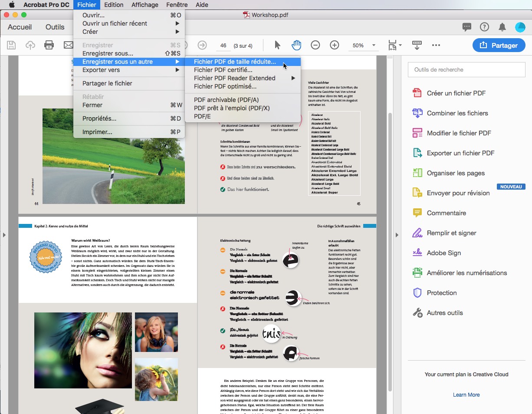Click the keyboard scrolling mode icon
This screenshot has width=532, height=414.
coord(417,45)
